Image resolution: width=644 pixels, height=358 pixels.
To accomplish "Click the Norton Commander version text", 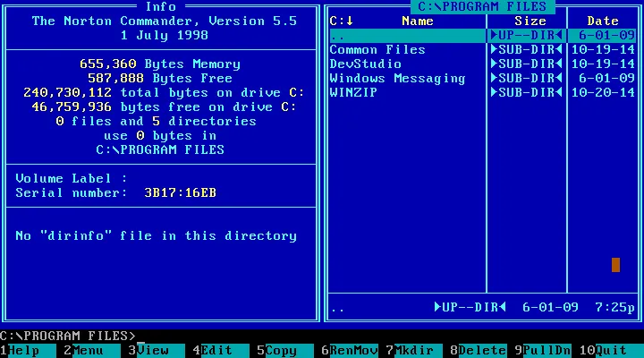I will [165, 21].
